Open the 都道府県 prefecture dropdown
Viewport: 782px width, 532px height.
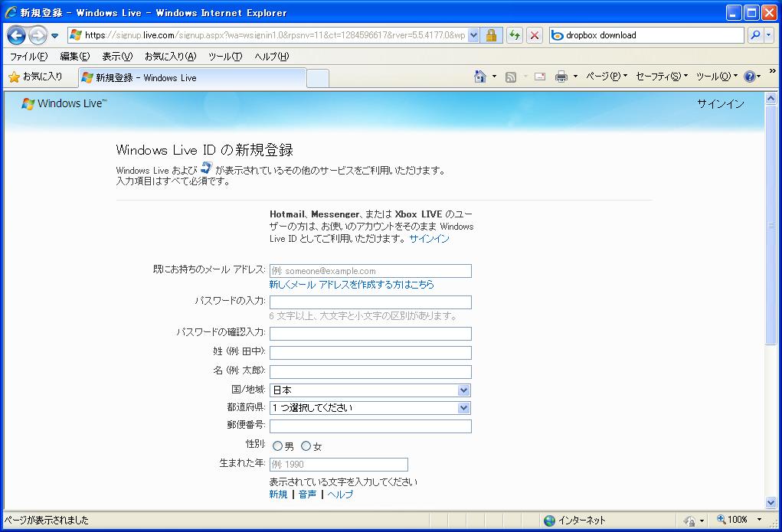pos(370,408)
